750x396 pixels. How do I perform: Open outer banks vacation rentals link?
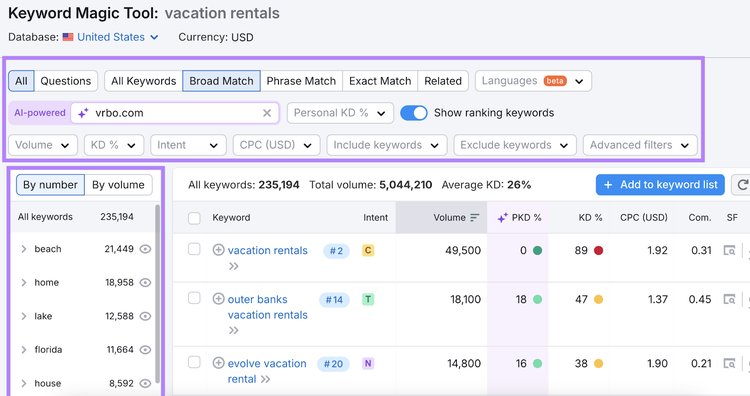(267, 307)
